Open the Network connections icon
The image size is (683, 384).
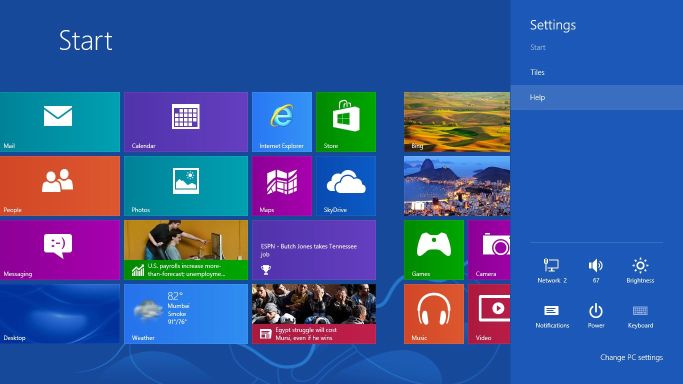click(x=552, y=270)
